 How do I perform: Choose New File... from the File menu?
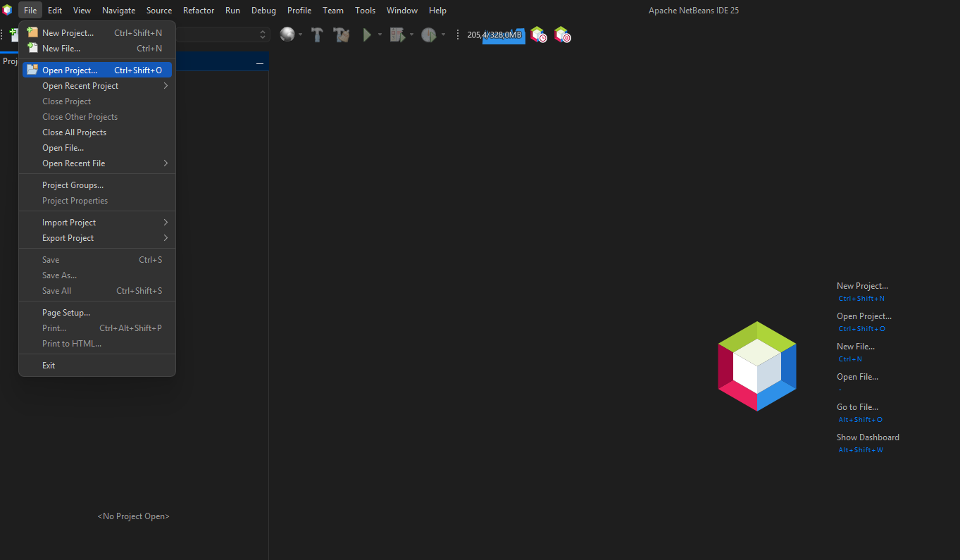tap(97, 49)
